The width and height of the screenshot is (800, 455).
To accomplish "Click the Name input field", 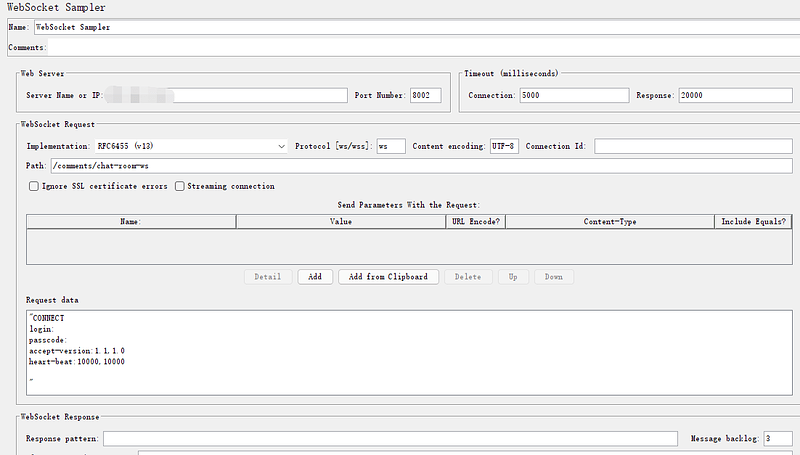I will point(417,27).
